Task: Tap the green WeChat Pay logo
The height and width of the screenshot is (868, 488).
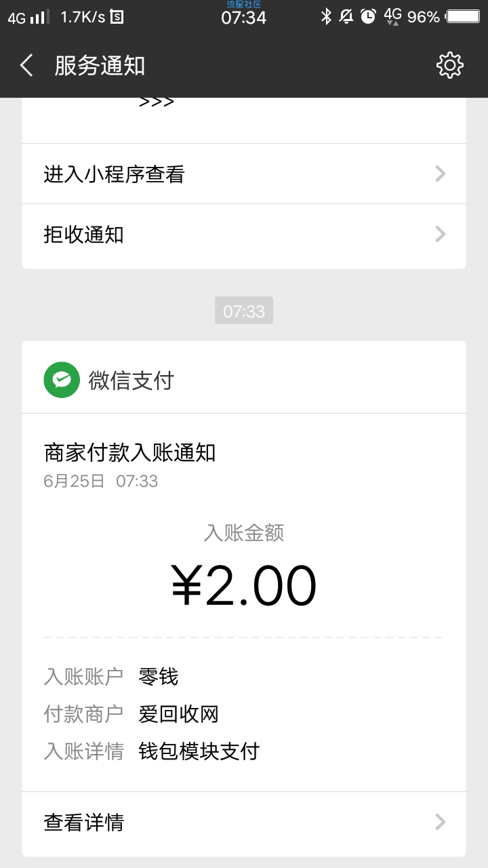Action: point(62,380)
